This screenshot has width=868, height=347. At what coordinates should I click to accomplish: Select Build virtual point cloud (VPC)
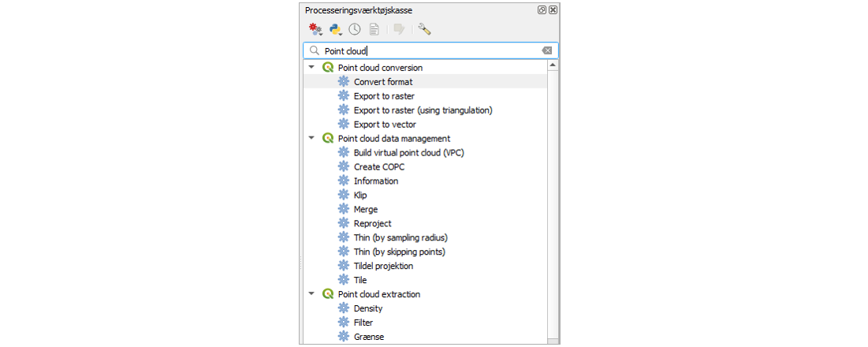(x=408, y=153)
